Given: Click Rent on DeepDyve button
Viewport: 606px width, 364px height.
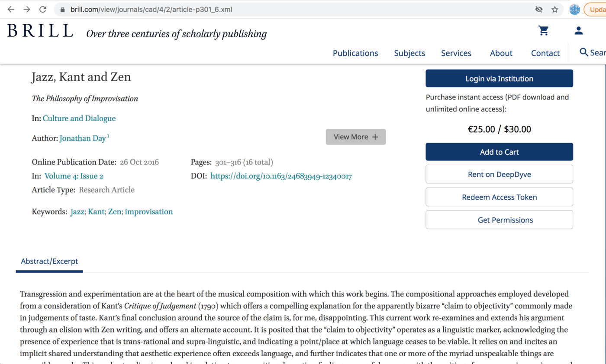Looking at the screenshot, I should coord(499,174).
